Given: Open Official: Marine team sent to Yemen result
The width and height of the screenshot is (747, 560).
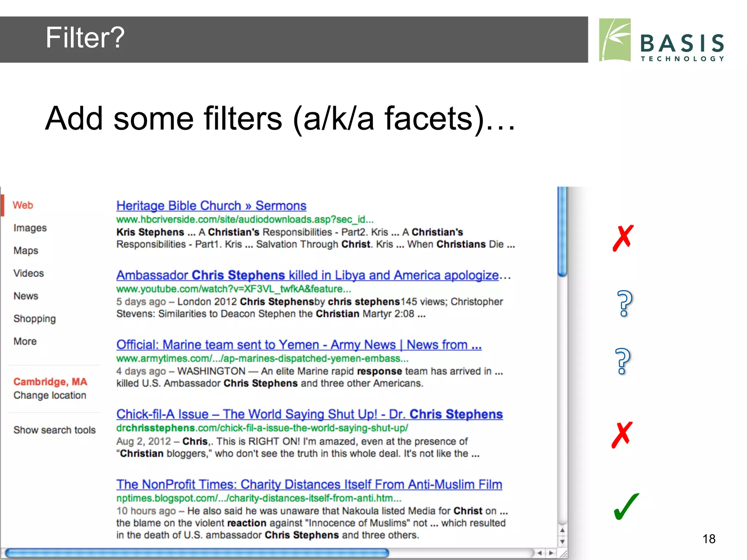Looking at the screenshot, I should (x=299, y=345).
